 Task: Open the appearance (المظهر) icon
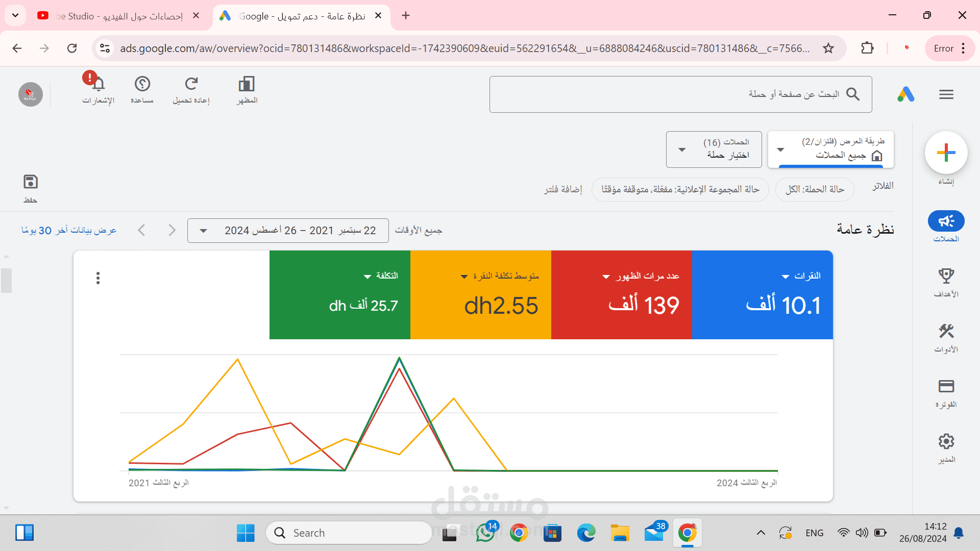click(x=247, y=84)
